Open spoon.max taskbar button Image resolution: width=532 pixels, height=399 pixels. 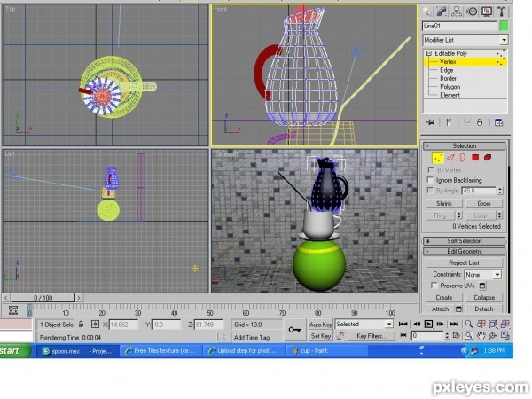click(x=78, y=351)
